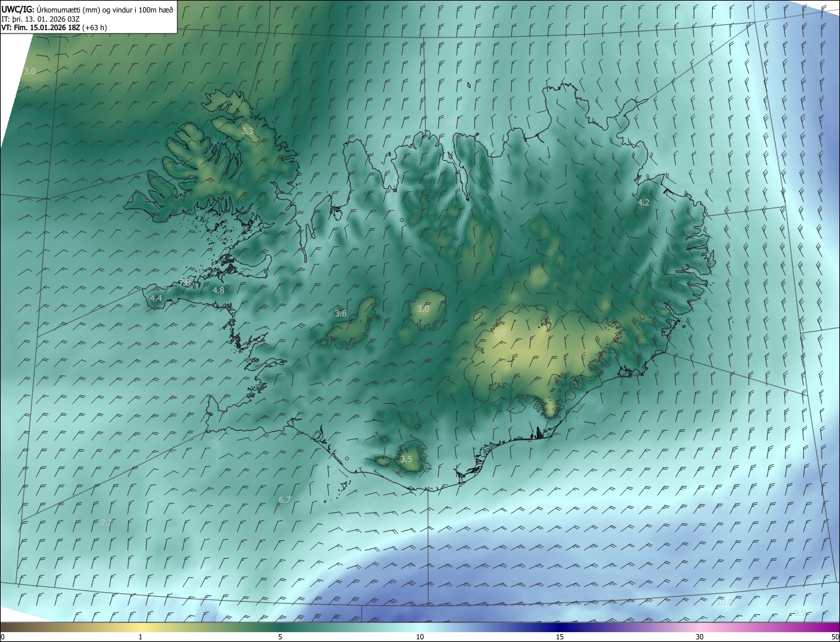Image resolution: width=840 pixels, height=642 pixels.
Task: Click the 7.7 value label in the southwest sea
Action: [106, 523]
